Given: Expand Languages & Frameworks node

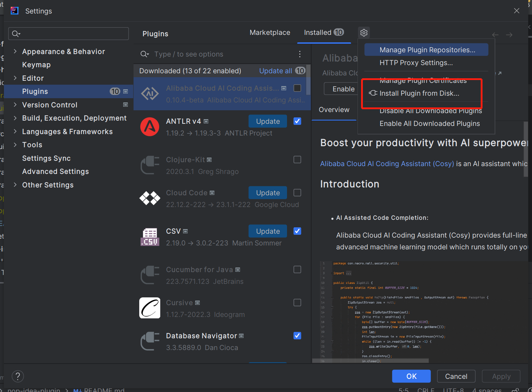Looking at the screenshot, I should click(x=15, y=131).
